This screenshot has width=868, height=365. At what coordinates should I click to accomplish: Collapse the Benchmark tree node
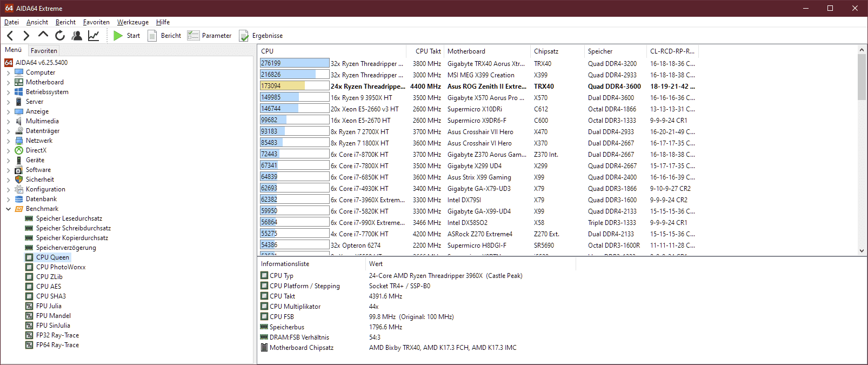(x=8, y=209)
